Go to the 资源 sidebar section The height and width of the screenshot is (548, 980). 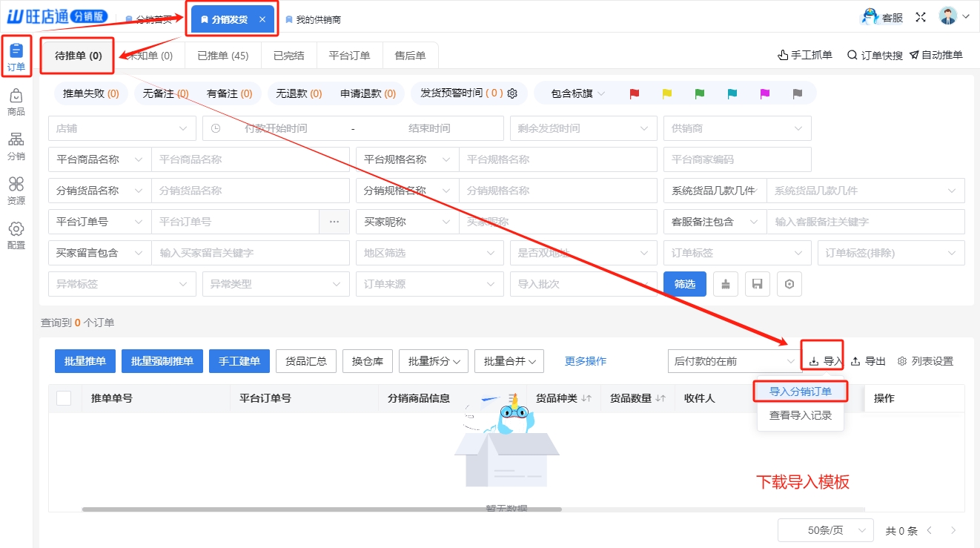pyautogui.click(x=16, y=191)
